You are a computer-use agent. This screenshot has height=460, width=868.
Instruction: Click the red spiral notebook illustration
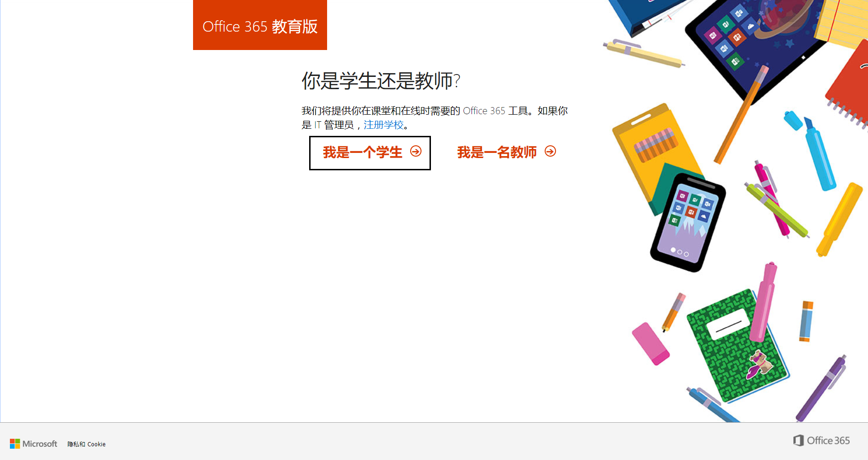tap(848, 85)
